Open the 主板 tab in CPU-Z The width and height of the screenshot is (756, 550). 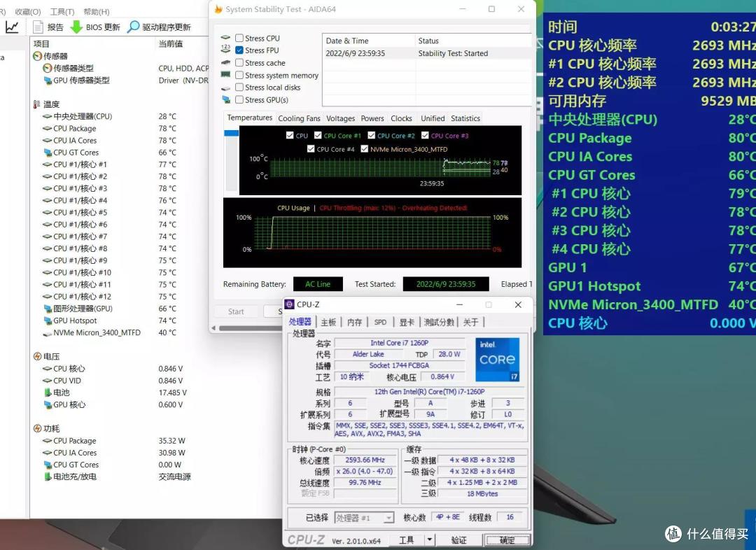(328, 322)
